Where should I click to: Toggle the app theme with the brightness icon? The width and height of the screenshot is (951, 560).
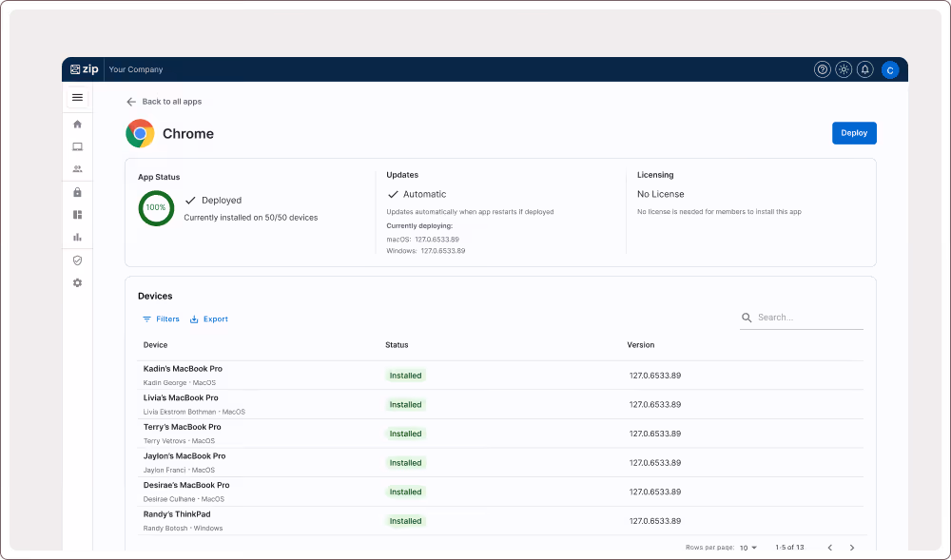[x=844, y=68]
